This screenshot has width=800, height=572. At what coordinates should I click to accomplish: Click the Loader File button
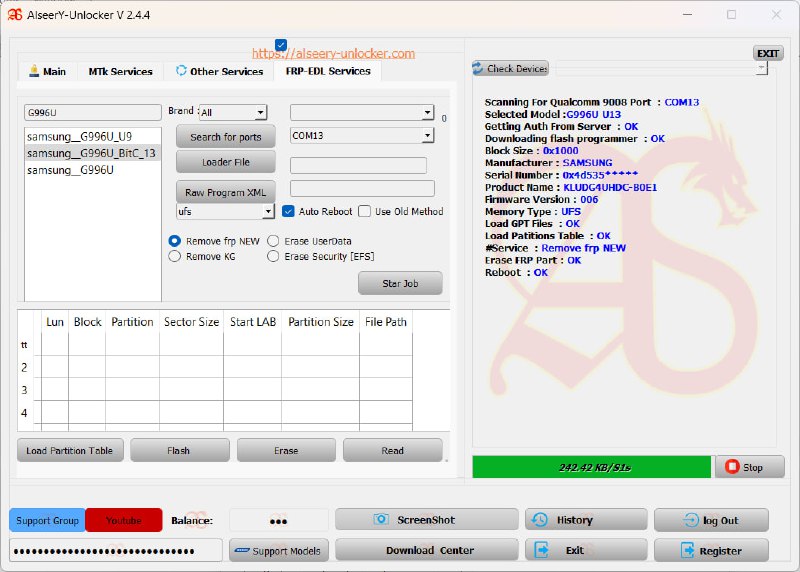226,162
